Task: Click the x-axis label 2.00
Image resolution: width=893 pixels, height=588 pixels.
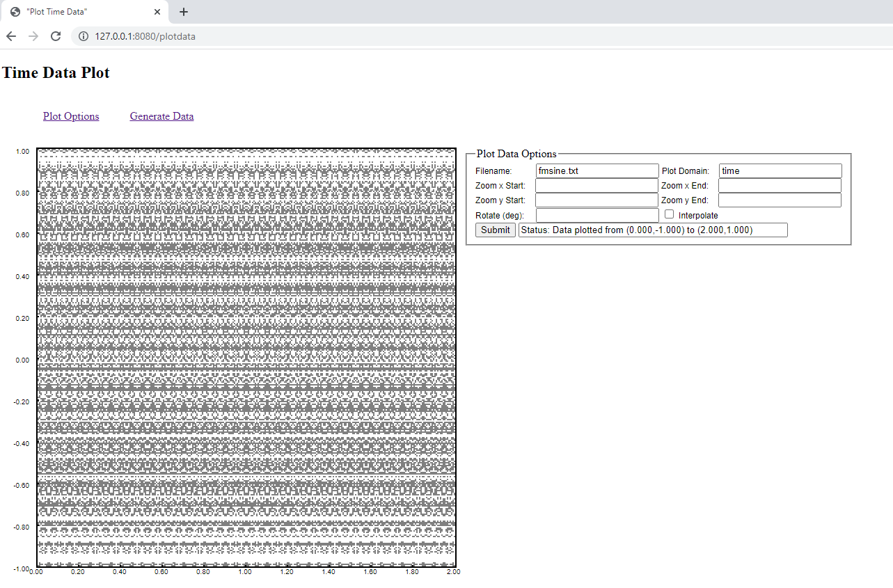Action: pos(454,572)
